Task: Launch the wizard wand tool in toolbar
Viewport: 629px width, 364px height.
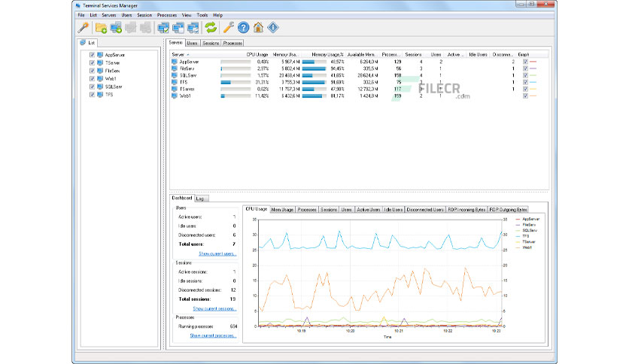Action: (x=83, y=28)
